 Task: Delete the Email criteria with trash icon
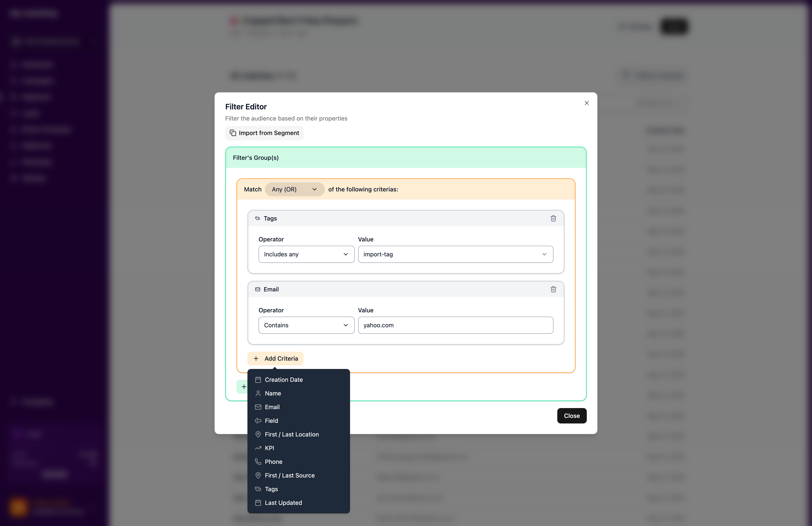[553, 289]
